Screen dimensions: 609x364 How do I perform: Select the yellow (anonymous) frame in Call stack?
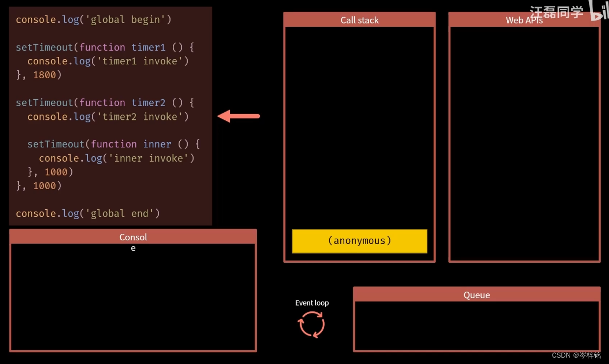point(359,241)
